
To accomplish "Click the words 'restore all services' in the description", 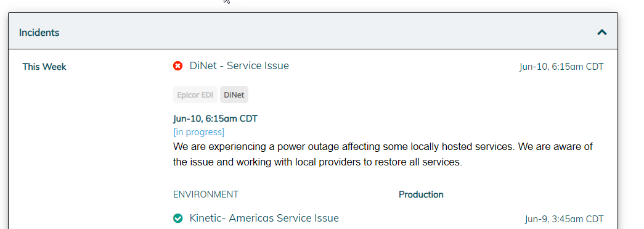I will point(418,162).
